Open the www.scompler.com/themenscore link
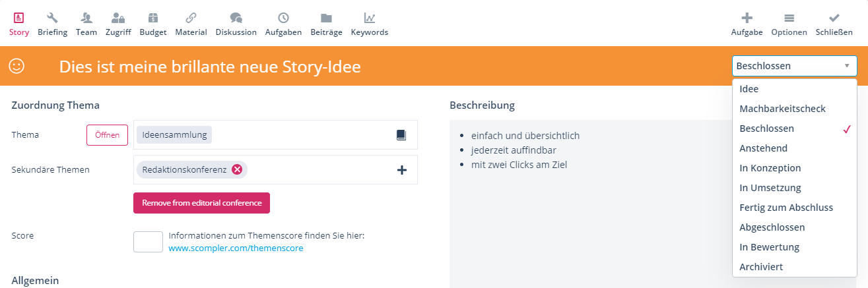868x288 pixels. tap(236, 248)
